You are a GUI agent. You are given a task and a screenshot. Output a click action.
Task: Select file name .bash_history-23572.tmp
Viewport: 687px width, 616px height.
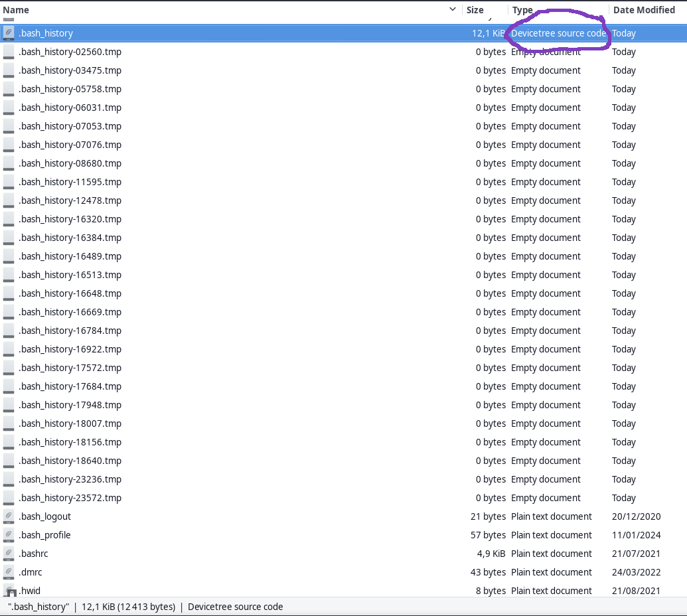[x=70, y=498]
